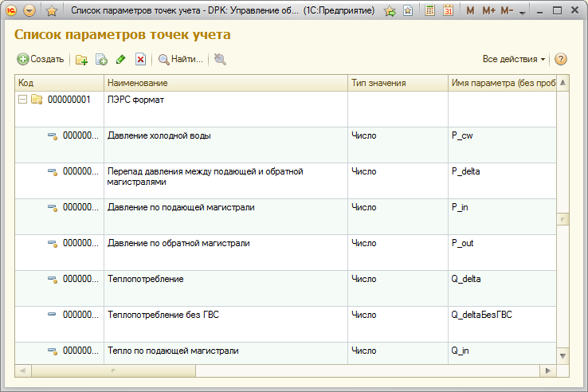The image size is (588, 392).
Task: Open the calculator icon in title bar
Action: [429, 10]
